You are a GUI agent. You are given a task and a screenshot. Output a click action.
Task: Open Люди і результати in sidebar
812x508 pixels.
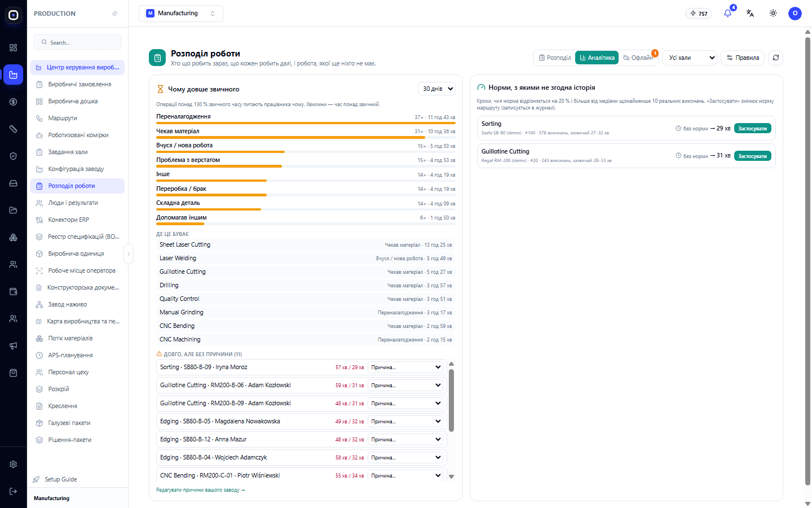(x=77, y=203)
